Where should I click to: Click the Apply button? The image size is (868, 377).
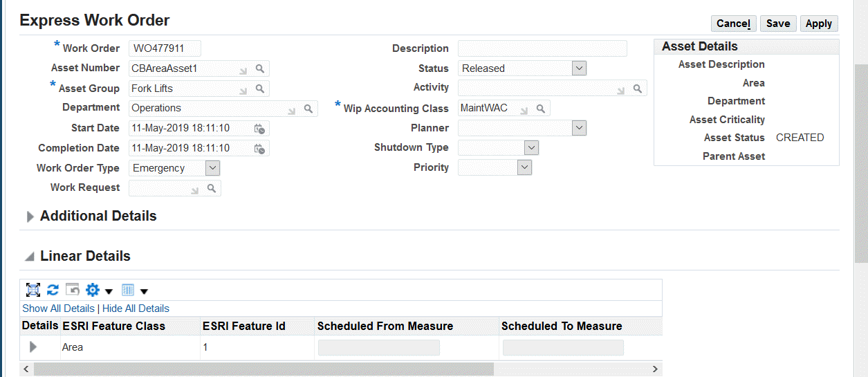coord(819,24)
